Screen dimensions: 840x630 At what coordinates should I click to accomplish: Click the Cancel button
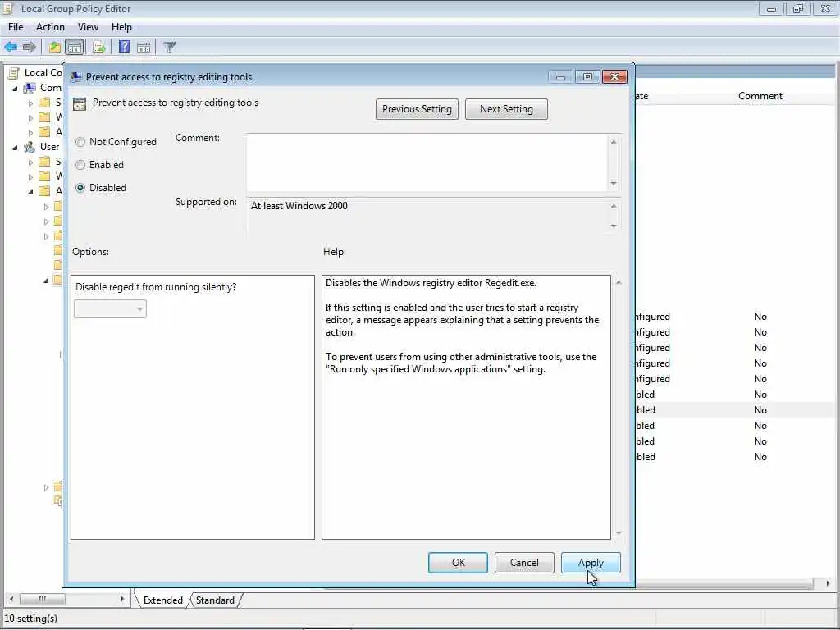(x=524, y=563)
